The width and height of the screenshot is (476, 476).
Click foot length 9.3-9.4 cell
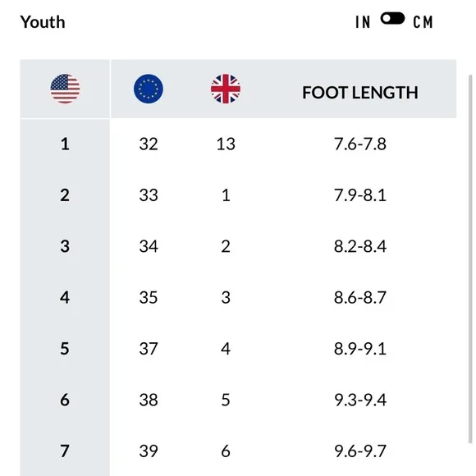360,400
